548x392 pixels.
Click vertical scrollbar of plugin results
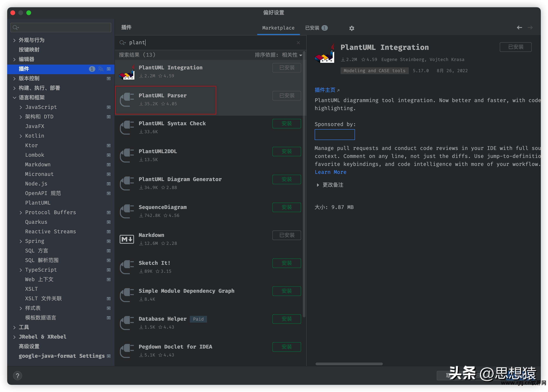click(304, 183)
